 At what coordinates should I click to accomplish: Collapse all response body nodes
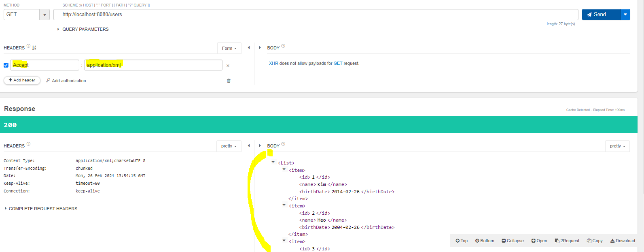(x=513, y=241)
